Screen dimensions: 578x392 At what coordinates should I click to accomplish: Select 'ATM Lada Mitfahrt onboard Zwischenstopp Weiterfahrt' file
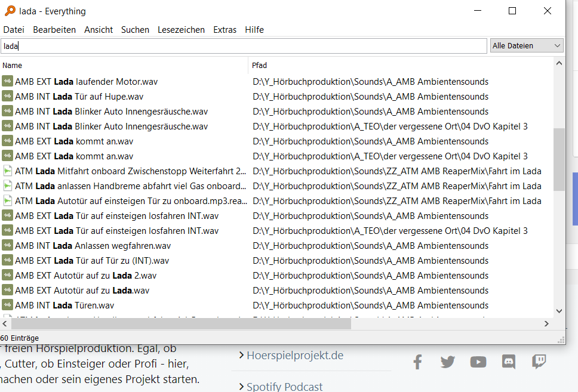(131, 171)
